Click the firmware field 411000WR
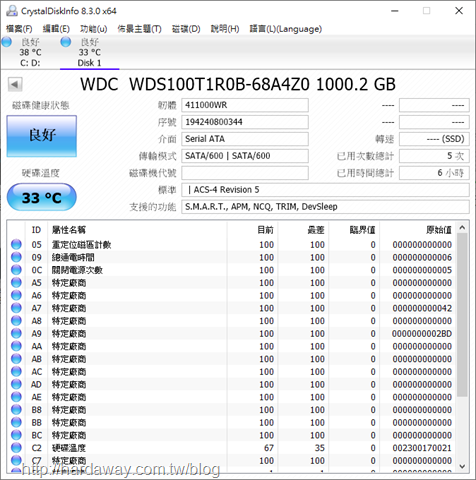This screenshot has height=480, width=476. point(245,105)
